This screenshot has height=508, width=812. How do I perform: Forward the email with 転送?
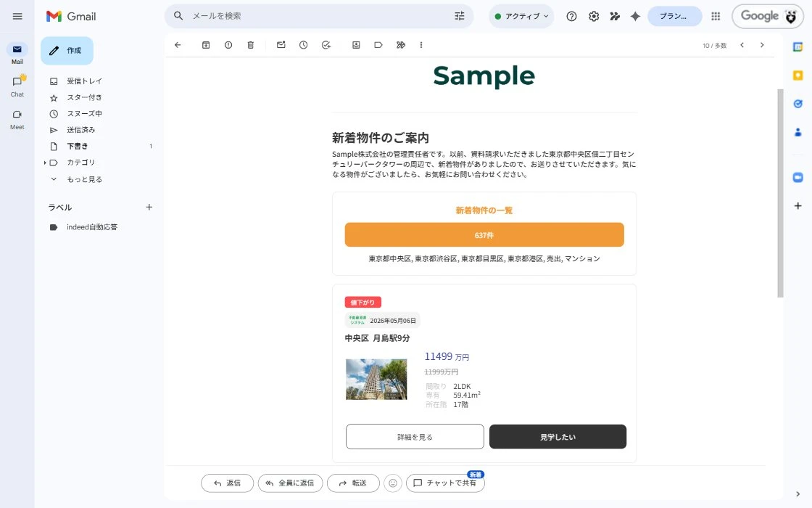(353, 483)
